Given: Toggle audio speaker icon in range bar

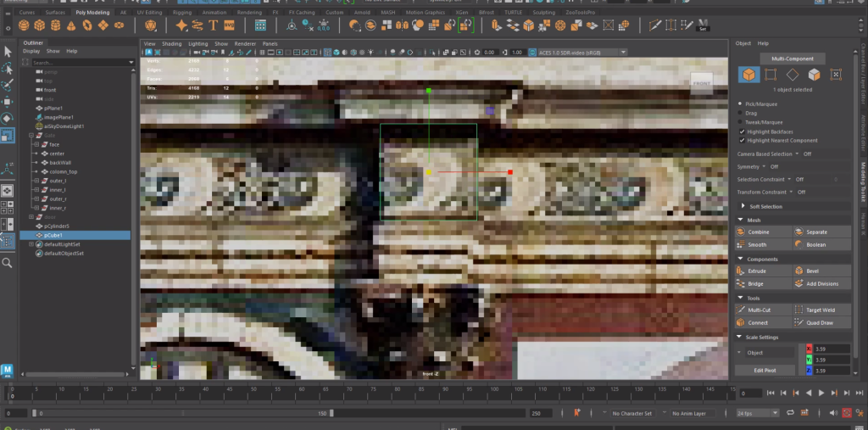Looking at the screenshot, I should click(x=834, y=413).
